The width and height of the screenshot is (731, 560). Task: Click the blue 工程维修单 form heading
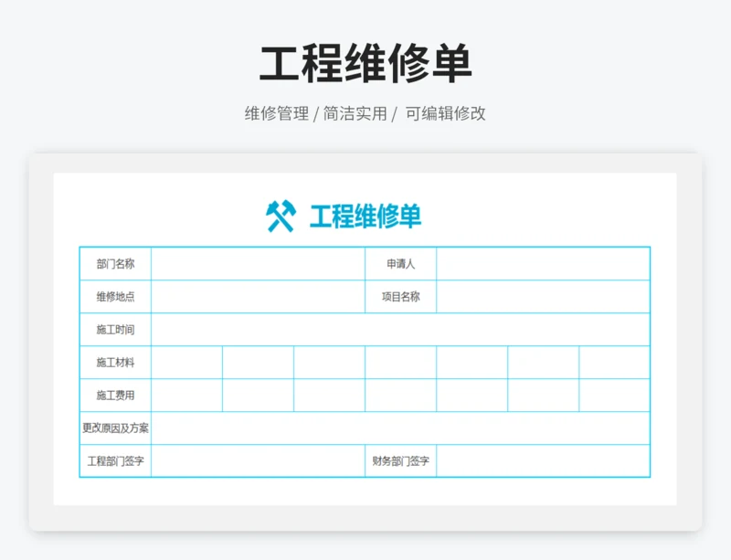coord(365,216)
